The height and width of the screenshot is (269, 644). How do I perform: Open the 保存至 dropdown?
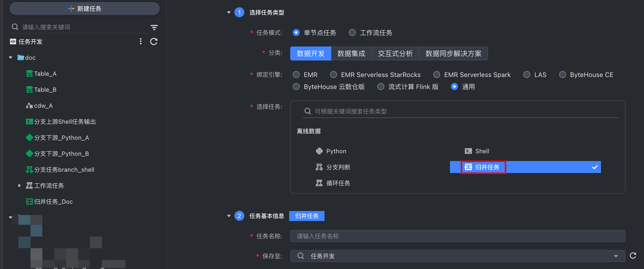pyautogui.click(x=616, y=256)
